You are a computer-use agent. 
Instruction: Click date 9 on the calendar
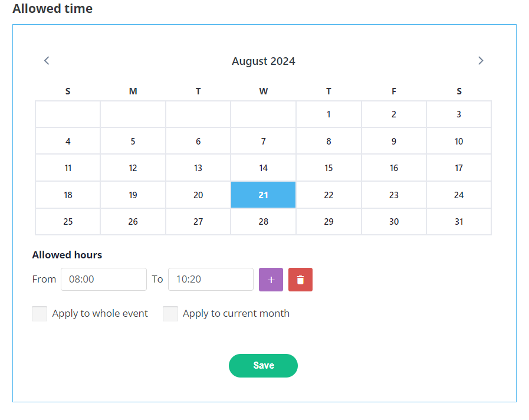394,142
